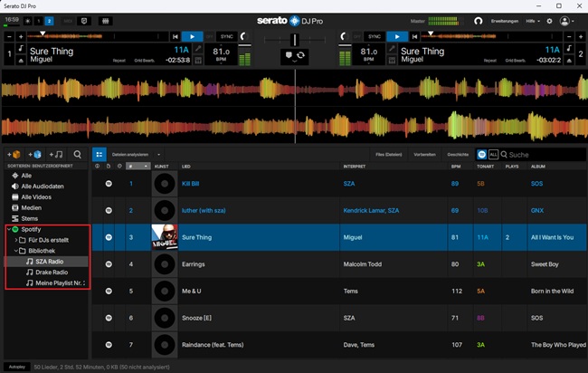Zoom out deck 1 overview with minus button
The height and width of the screenshot is (373, 588).
[x=9, y=36]
